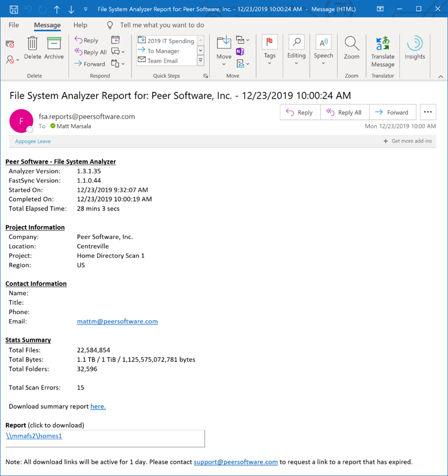This screenshot has width=448, height=476.
Task: Open the Ribbon Display Options button
Action: [380, 9]
